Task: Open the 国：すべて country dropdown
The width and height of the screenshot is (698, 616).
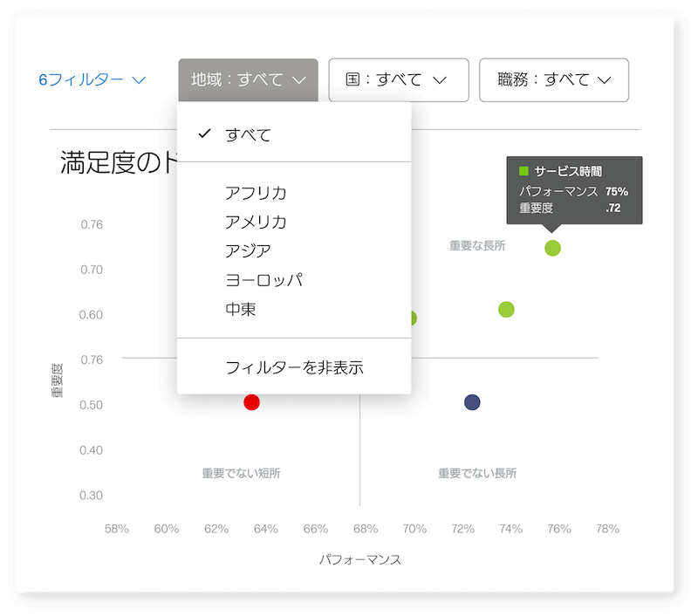Action: click(x=399, y=80)
